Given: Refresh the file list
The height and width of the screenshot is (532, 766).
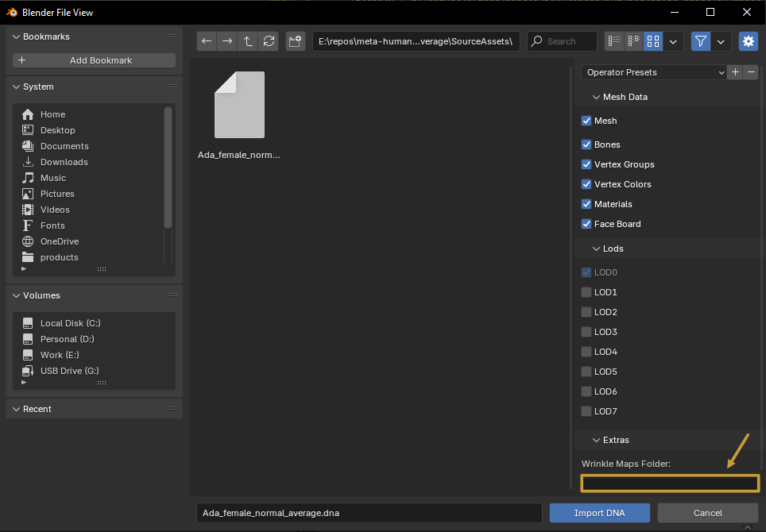Looking at the screenshot, I should [x=269, y=41].
